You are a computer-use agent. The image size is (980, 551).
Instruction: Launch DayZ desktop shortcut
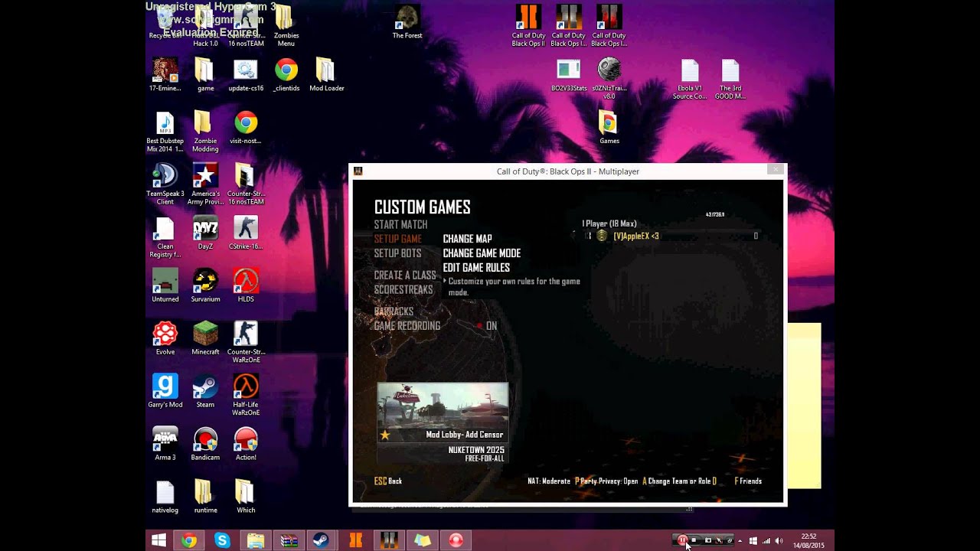coord(205,233)
